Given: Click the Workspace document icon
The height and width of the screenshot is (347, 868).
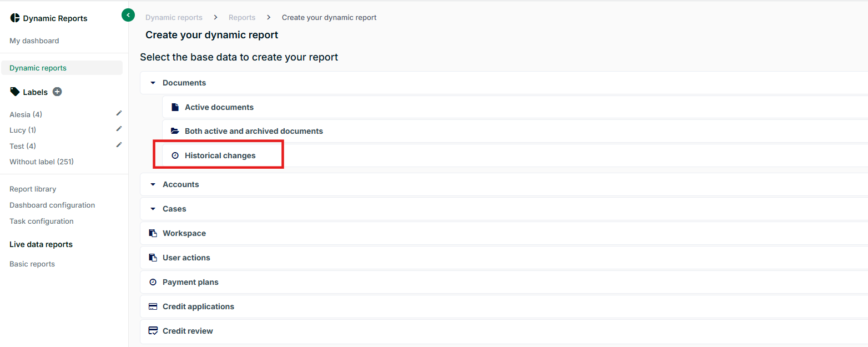Looking at the screenshot, I should [153, 233].
